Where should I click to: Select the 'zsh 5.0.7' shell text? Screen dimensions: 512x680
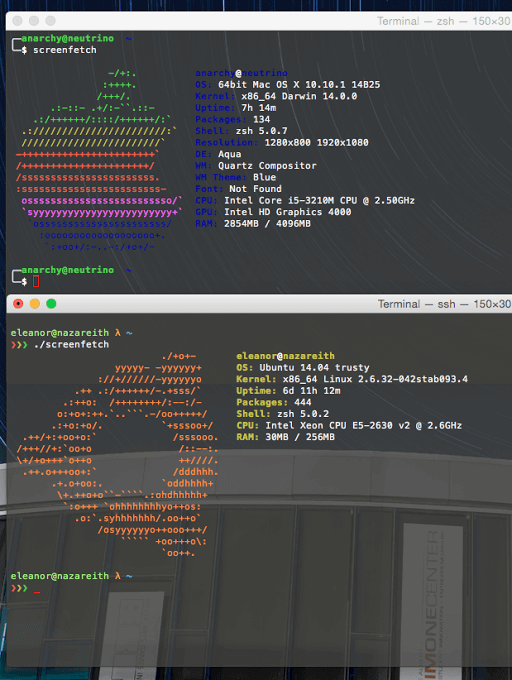tap(261, 131)
